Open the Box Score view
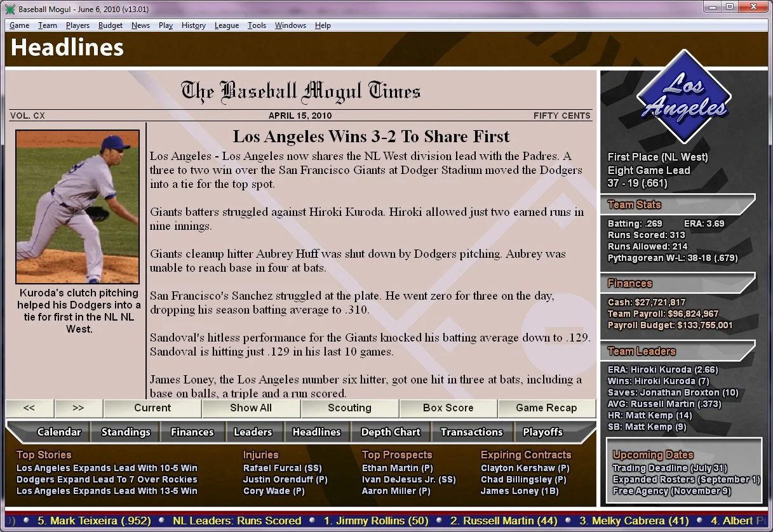 point(448,409)
